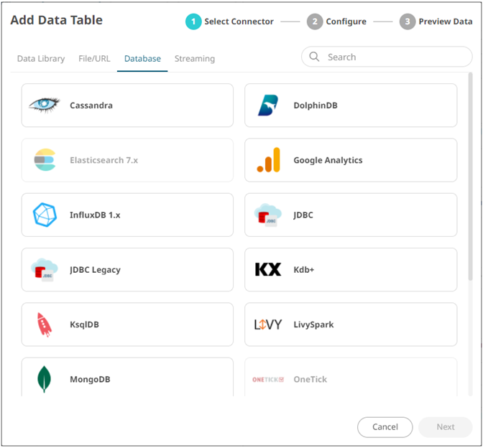Click step 1 Select Connector circle

193,22
